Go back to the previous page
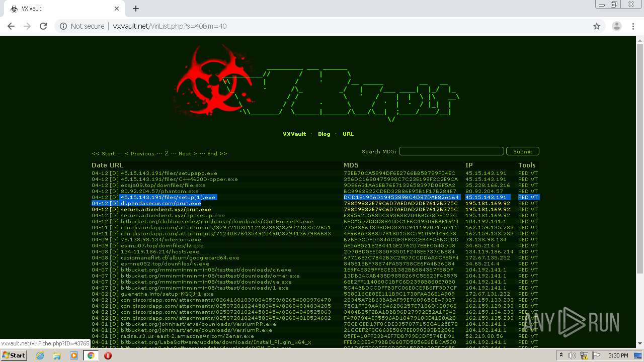 pyautogui.click(x=12, y=26)
